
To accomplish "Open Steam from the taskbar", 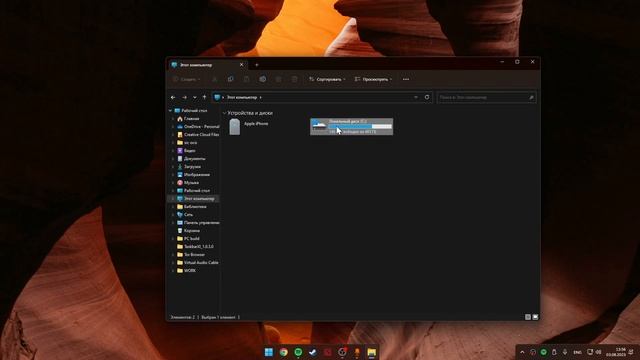I will [313, 352].
